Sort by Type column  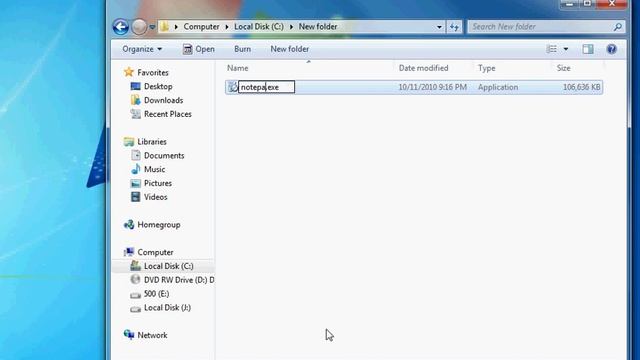point(487,68)
